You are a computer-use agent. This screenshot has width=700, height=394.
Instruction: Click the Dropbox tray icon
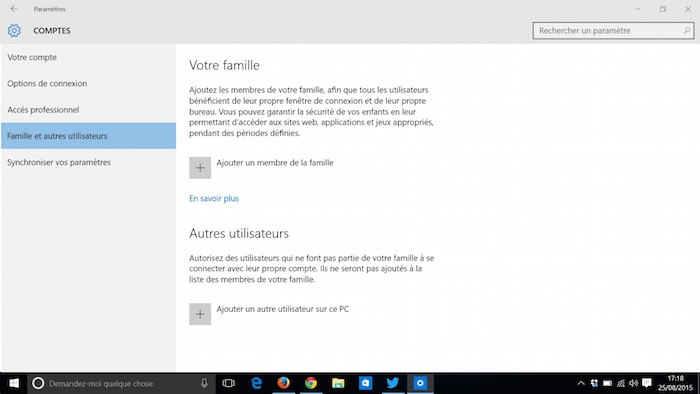click(594, 383)
